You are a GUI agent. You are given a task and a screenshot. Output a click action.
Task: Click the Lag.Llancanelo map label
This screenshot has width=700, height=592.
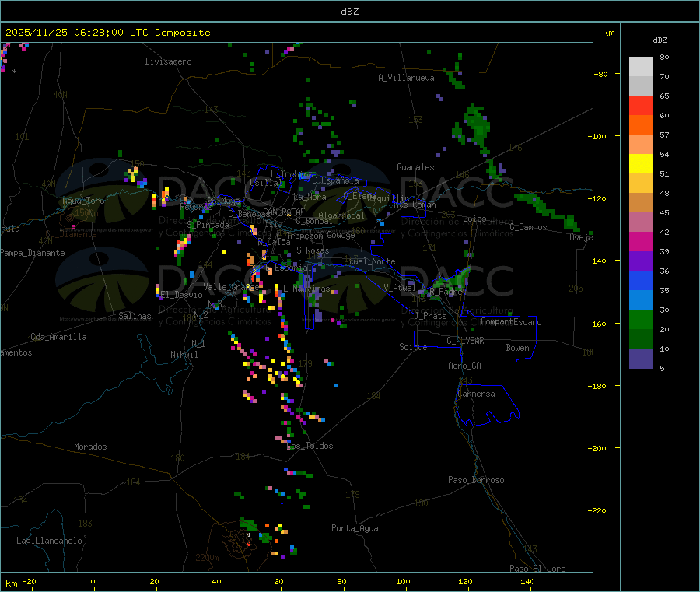click(50, 541)
